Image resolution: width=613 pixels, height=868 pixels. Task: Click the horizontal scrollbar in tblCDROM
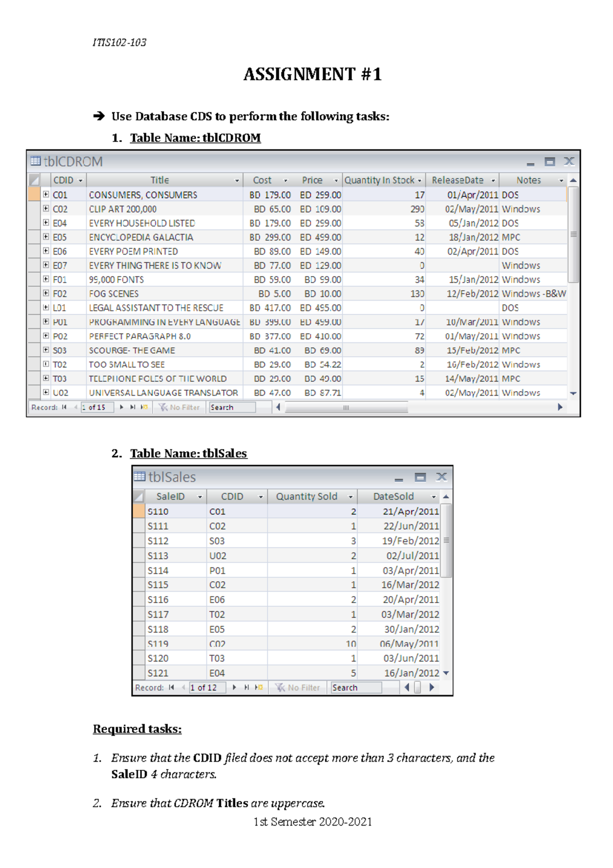346,407
